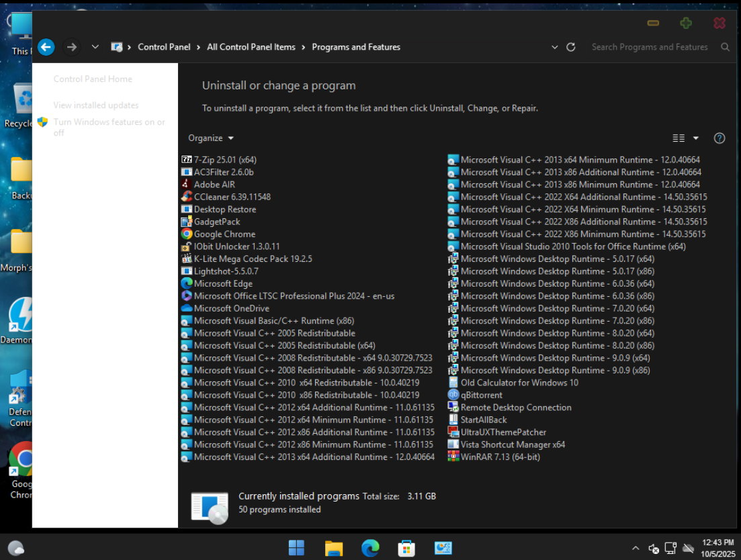741x560 pixels.
Task: Click the Search Programs and Features field
Action: click(649, 47)
